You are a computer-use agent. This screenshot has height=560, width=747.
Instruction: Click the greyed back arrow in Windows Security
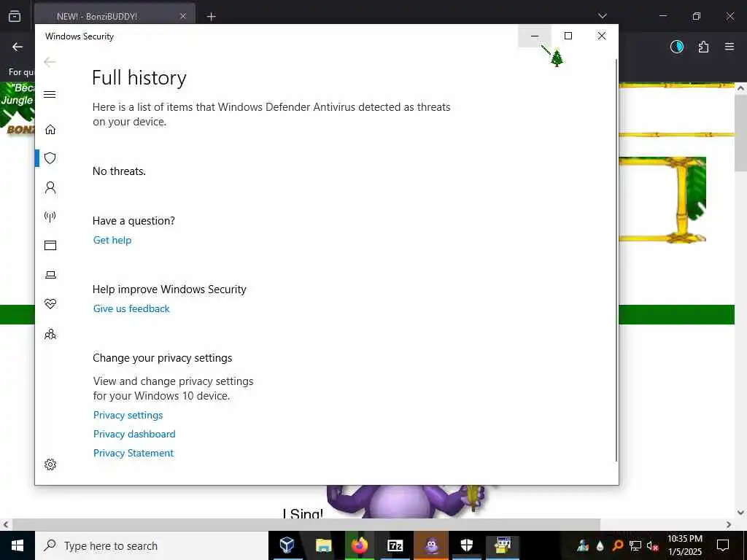50,62
